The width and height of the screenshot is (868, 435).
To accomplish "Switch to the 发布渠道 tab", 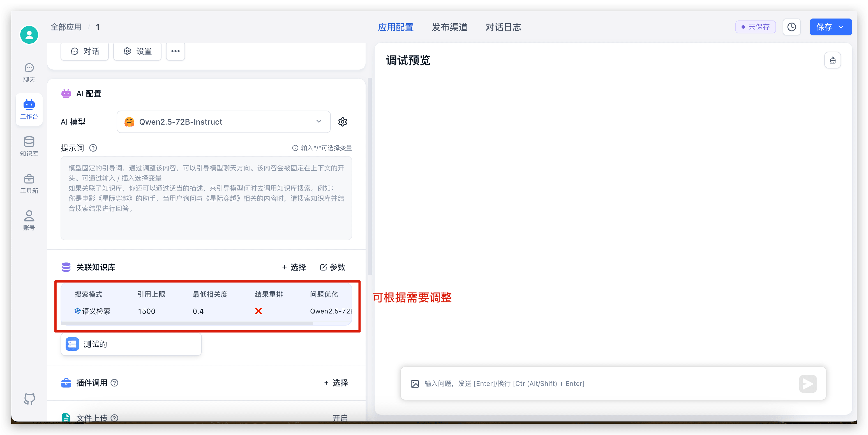I will tap(449, 27).
